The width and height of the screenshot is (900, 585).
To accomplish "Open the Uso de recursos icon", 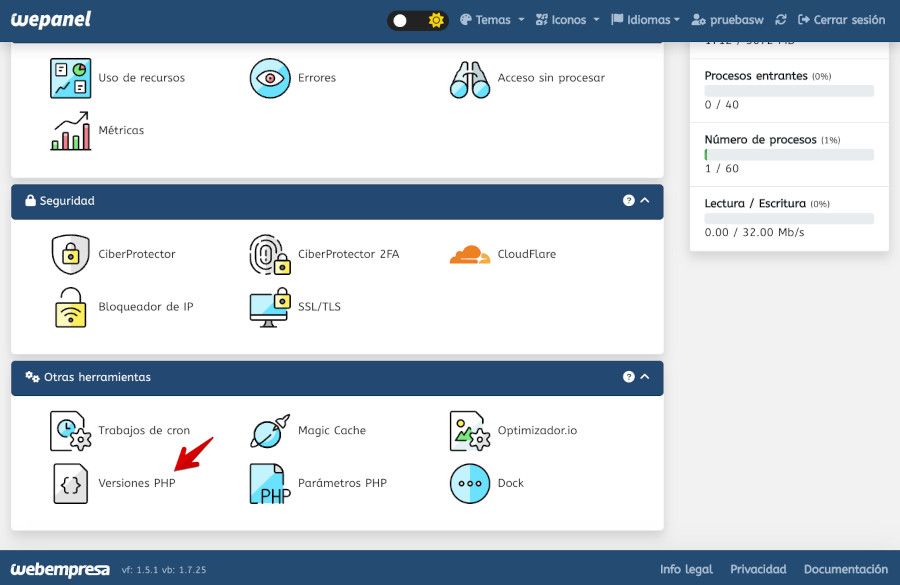I will point(70,78).
